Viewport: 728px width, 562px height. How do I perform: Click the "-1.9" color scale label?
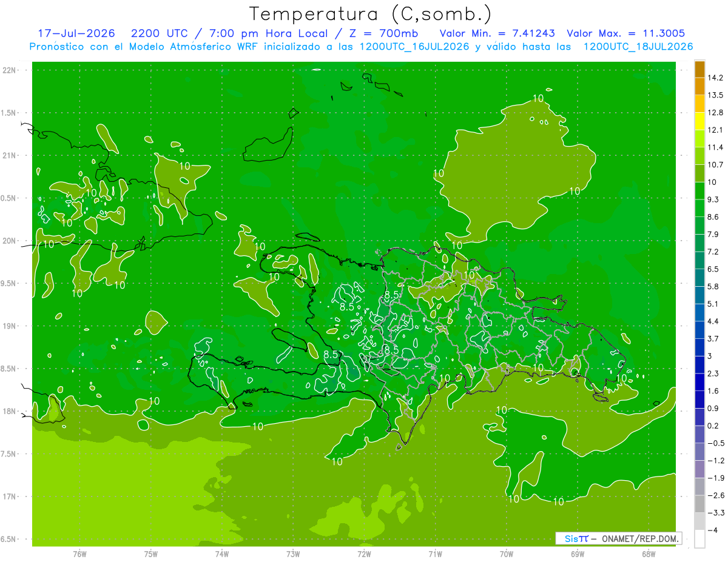tap(716, 478)
